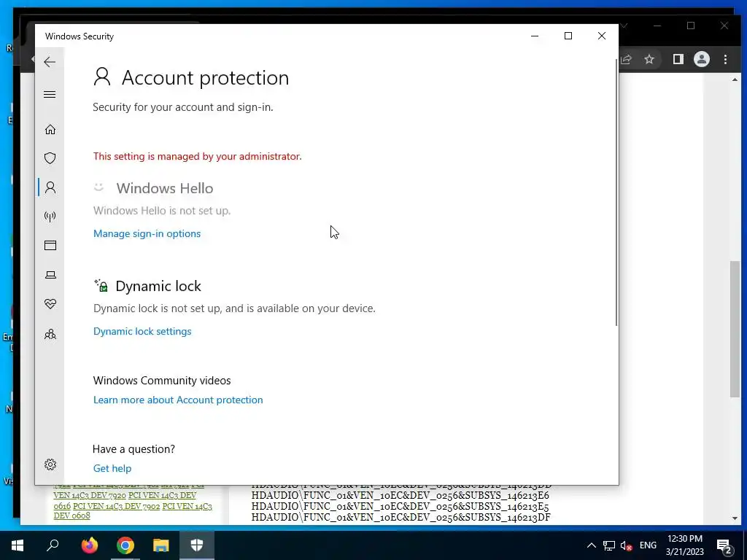The height and width of the screenshot is (560, 747).
Task: Open the Windows Start menu
Action: [x=18, y=545]
